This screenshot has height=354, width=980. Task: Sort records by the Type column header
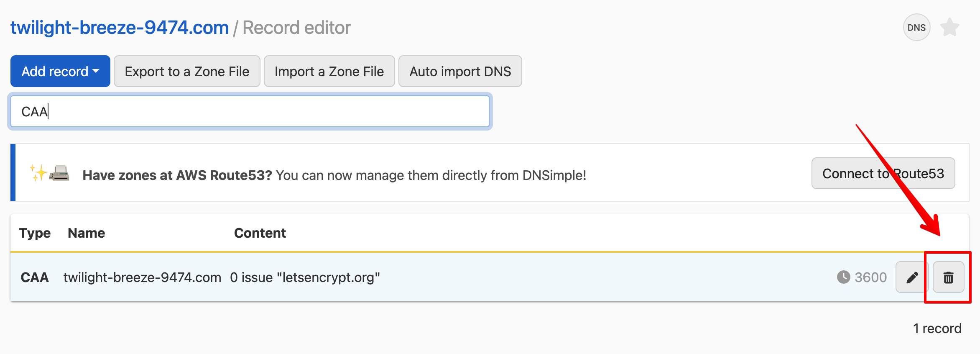tap(35, 233)
